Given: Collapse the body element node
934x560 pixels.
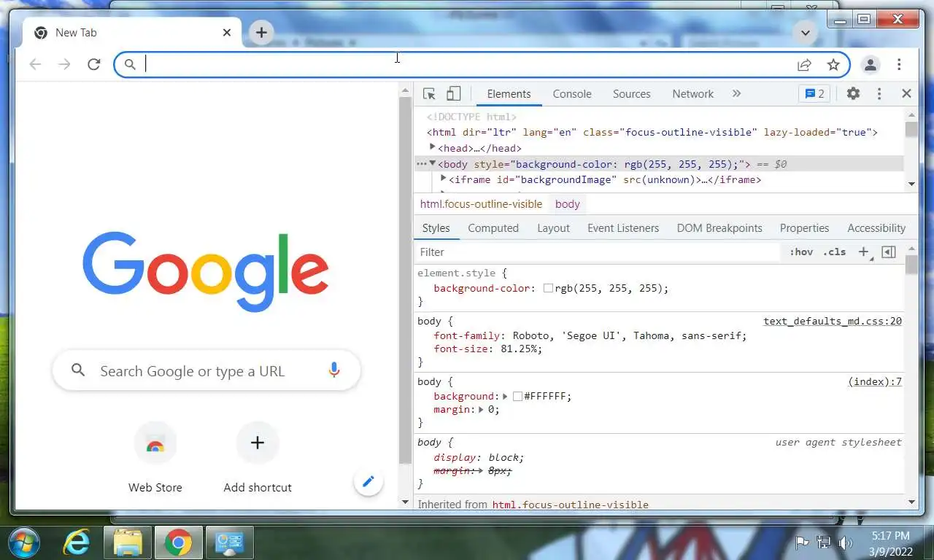Looking at the screenshot, I should [433, 163].
